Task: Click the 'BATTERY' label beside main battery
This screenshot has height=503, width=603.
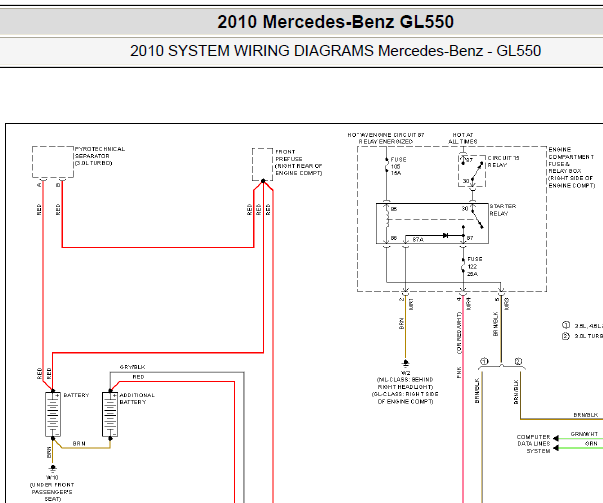Action: [x=76, y=395]
